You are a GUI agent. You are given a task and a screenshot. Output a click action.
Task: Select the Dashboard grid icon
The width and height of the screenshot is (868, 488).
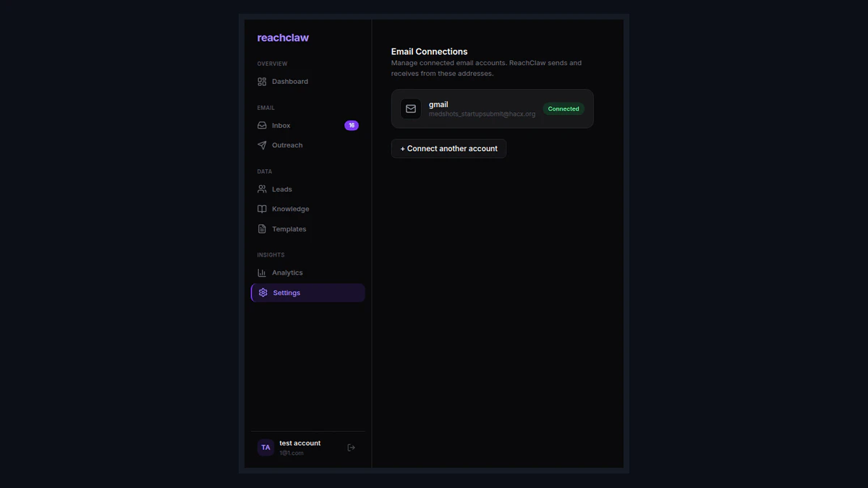coord(261,81)
